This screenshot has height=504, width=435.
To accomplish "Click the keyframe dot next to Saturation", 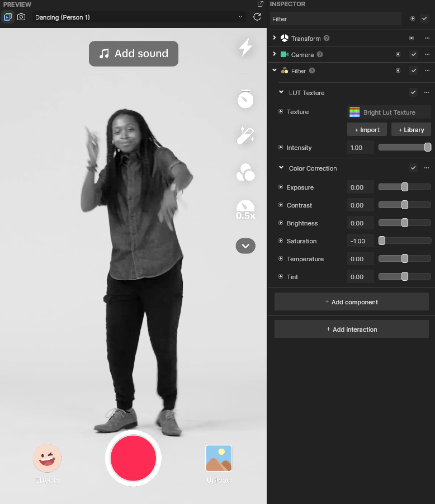I will coord(281,241).
